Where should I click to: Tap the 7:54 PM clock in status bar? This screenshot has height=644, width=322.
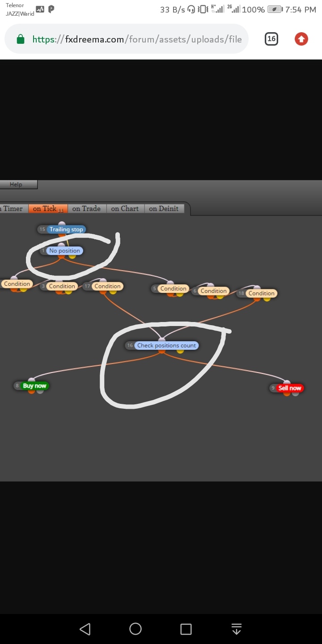click(x=301, y=9)
